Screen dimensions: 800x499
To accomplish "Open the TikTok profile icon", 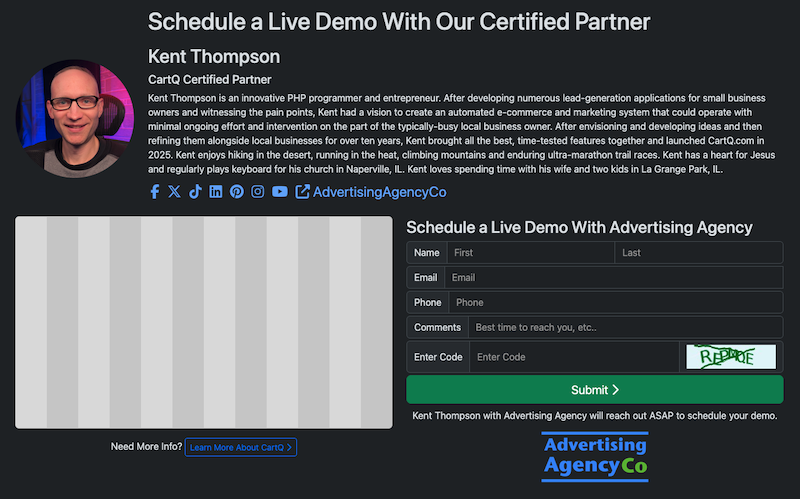I will click(195, 192).
